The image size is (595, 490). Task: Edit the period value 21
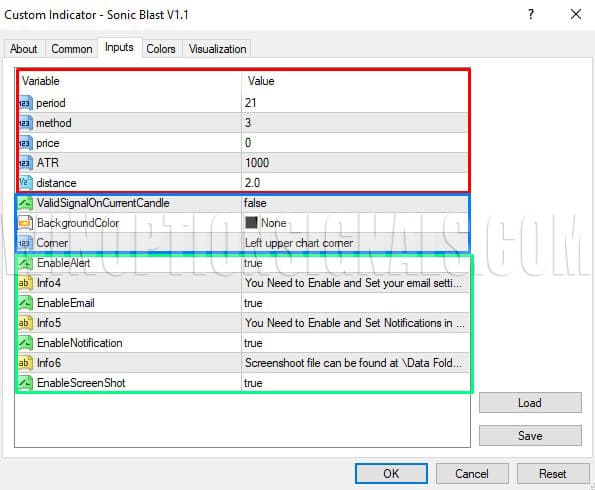(250, 103)
